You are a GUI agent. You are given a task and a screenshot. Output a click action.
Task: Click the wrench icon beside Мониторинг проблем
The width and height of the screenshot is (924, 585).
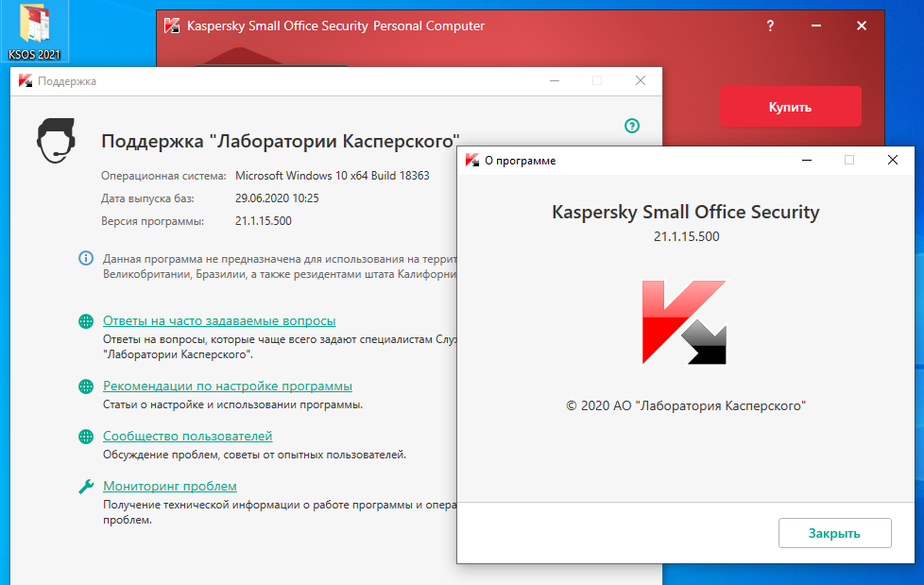coord(86,487)
